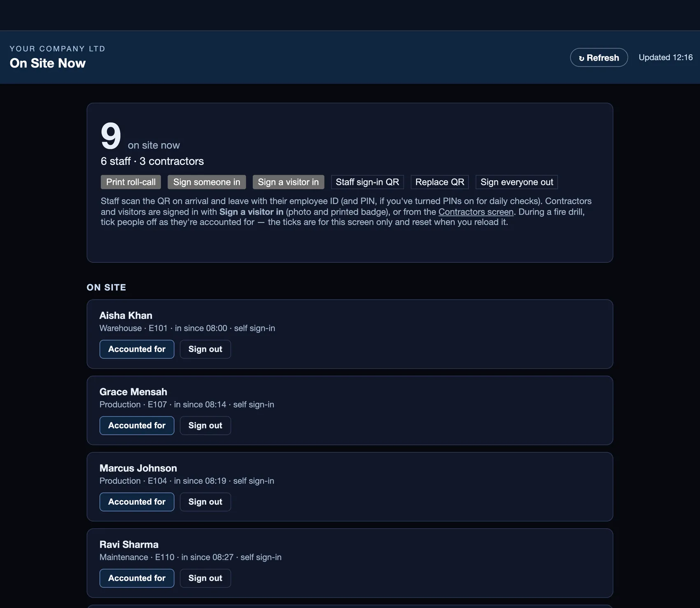Click Replace QR button
700x608 pixels.
[440, 182]
